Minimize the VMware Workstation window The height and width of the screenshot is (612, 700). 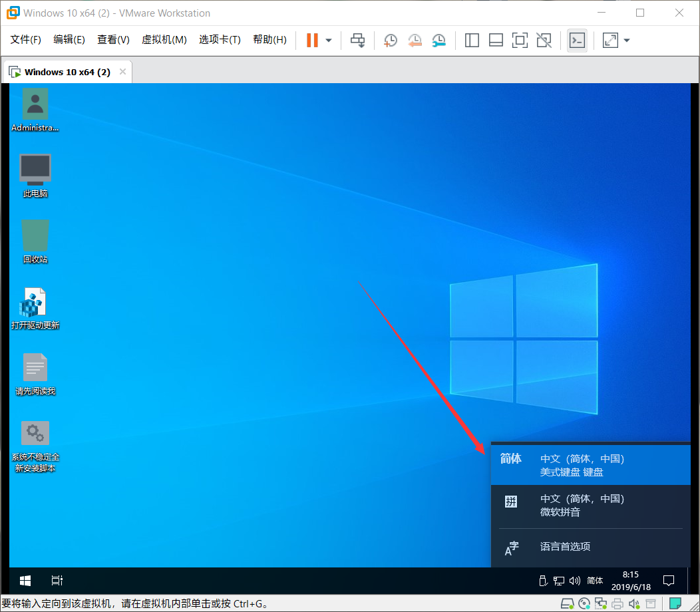tap(602, 13)
